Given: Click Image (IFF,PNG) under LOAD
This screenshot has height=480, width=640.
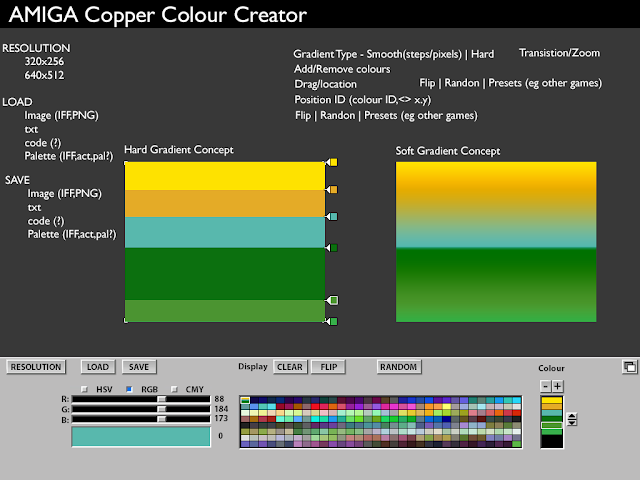Looking at the screenshot, I should pyautogui.click(x=62, y=116).
